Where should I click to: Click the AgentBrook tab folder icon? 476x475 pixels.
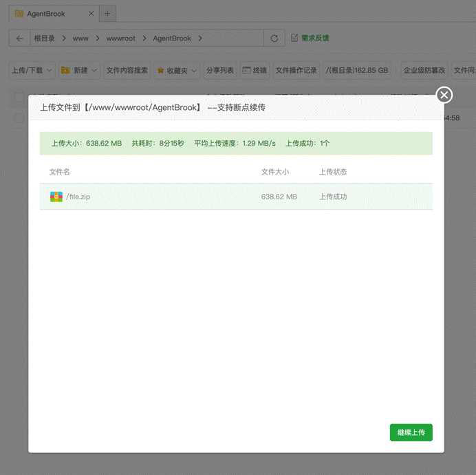19,14
